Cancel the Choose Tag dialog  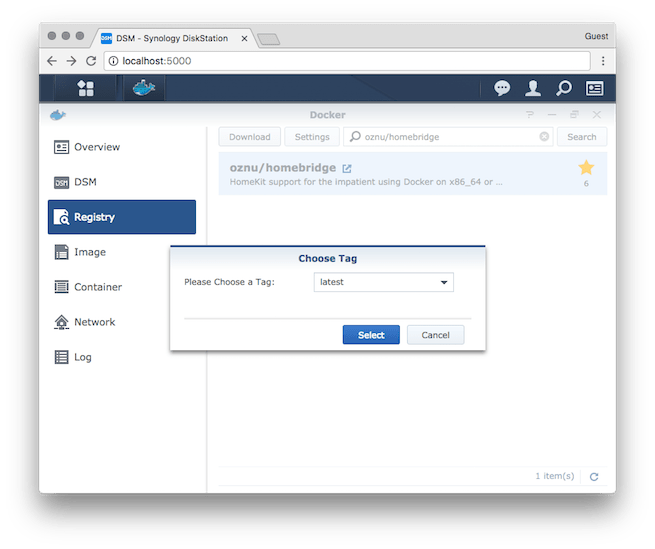point(435,335)
